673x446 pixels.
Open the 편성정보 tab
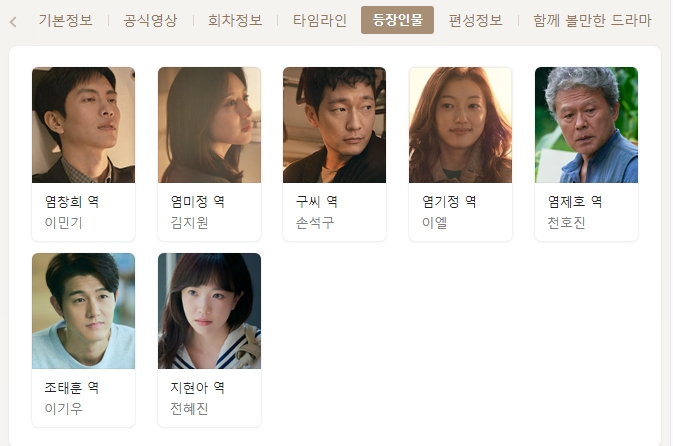tap(476, 20)
